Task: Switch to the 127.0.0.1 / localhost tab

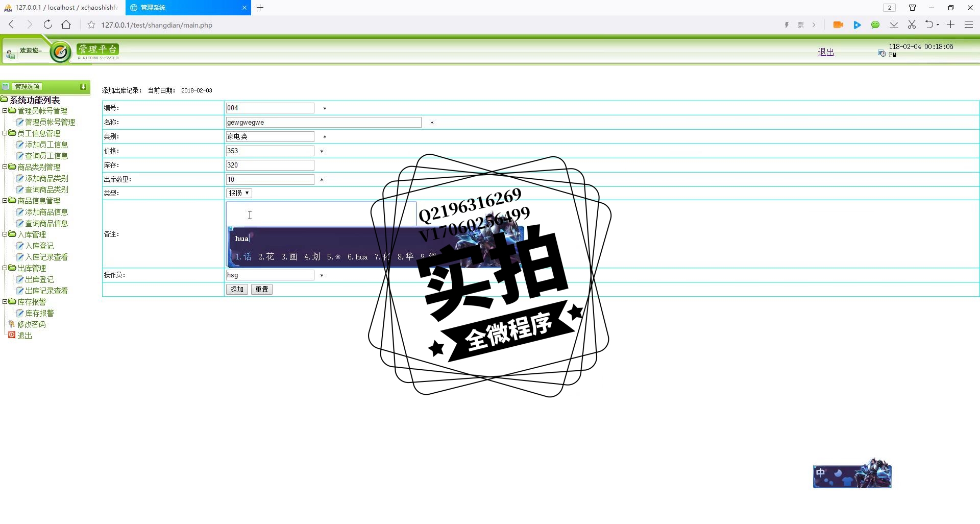Action: click(62, 8)
